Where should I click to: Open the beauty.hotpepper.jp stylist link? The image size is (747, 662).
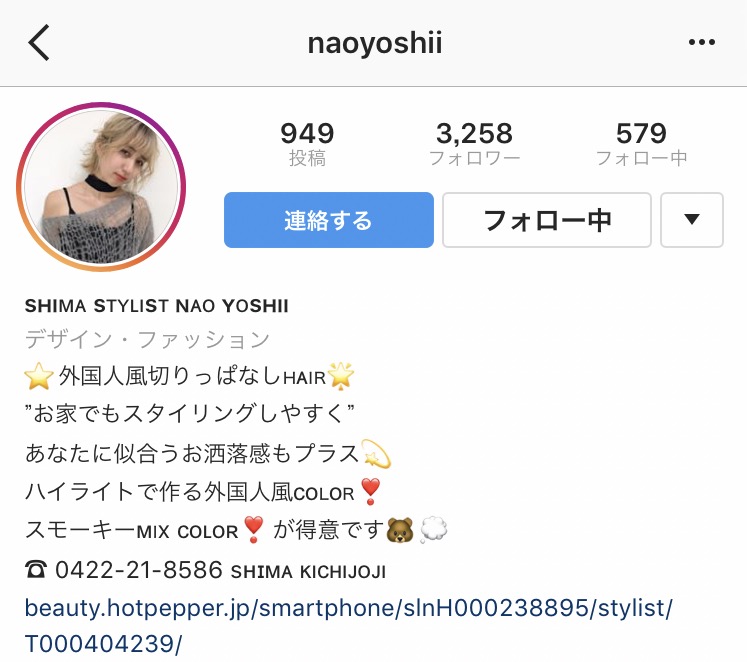tap(348, 626)
